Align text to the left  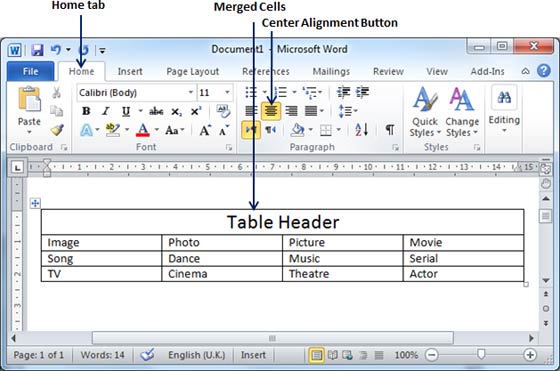tap(251, 111)
